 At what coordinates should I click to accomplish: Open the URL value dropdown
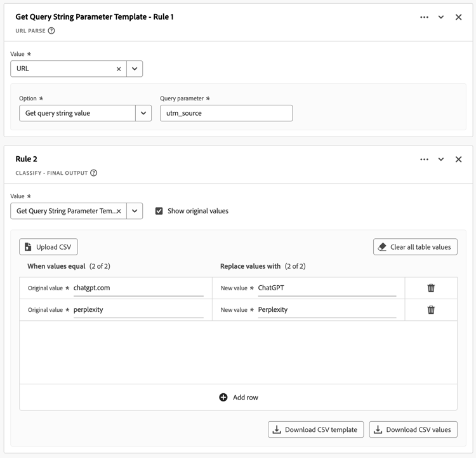coord(135,69)
